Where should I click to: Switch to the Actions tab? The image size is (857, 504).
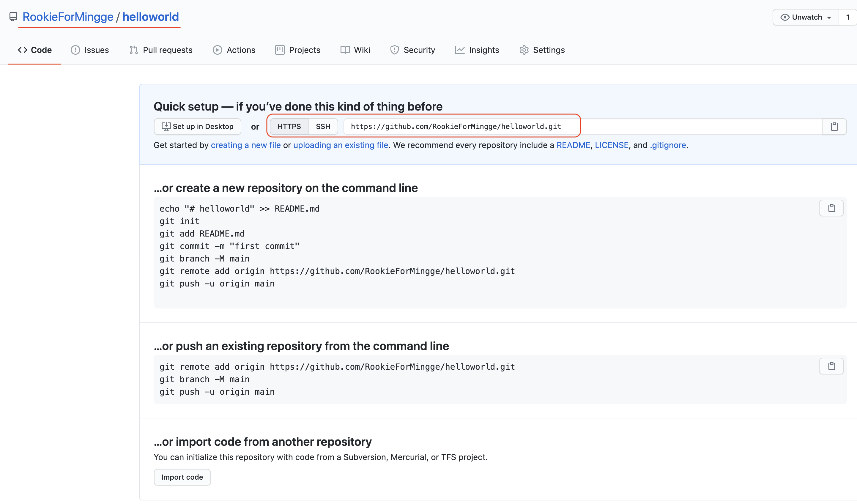234,50
